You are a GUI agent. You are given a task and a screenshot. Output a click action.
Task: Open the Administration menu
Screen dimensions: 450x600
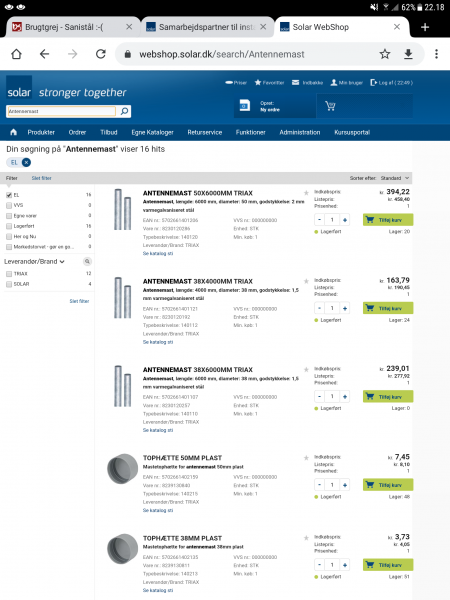(300, 132)
